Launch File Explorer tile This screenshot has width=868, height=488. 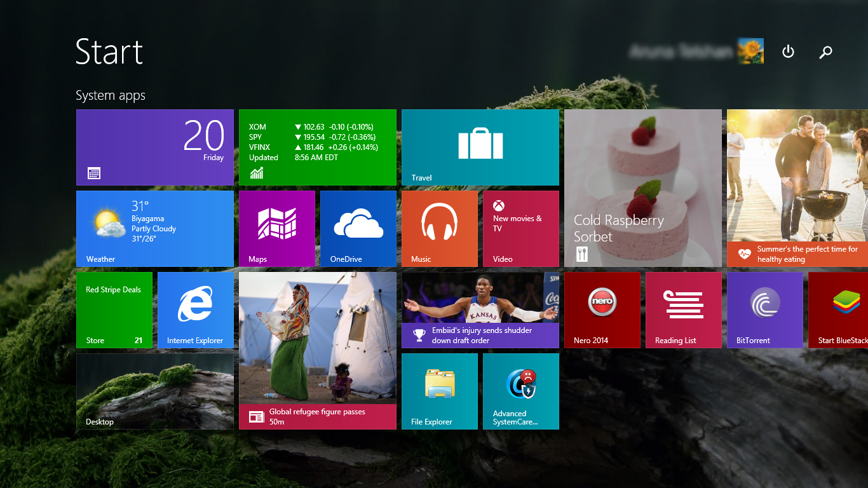(440, 391)
